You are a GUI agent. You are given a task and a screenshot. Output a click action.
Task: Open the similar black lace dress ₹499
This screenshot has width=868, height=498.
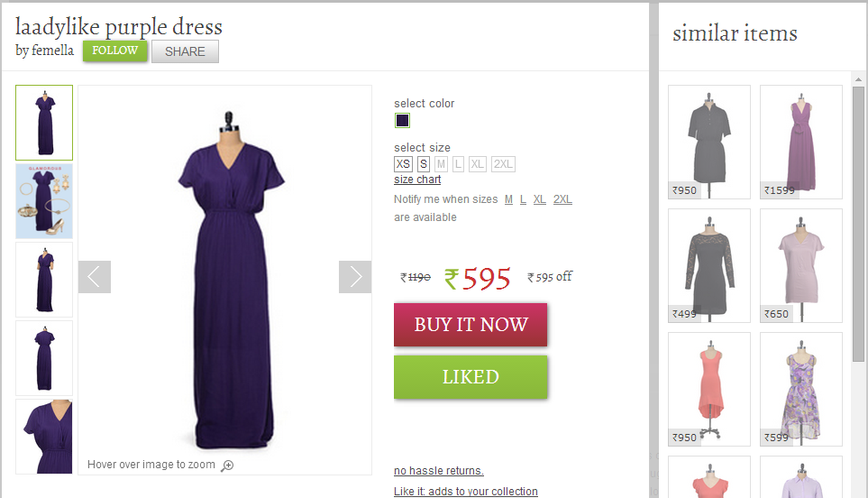(x=709, y=265)
